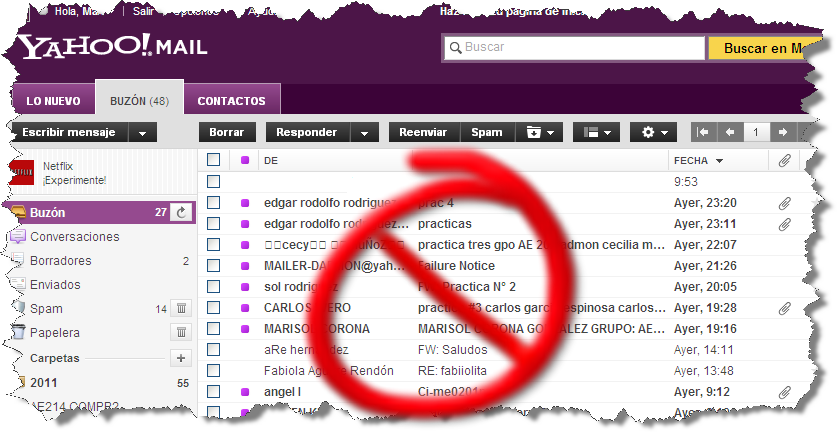The height and width of the screenshot is (432, 837).
Task: Click the Salir link at the top
Action: click(x=144, y=11)
